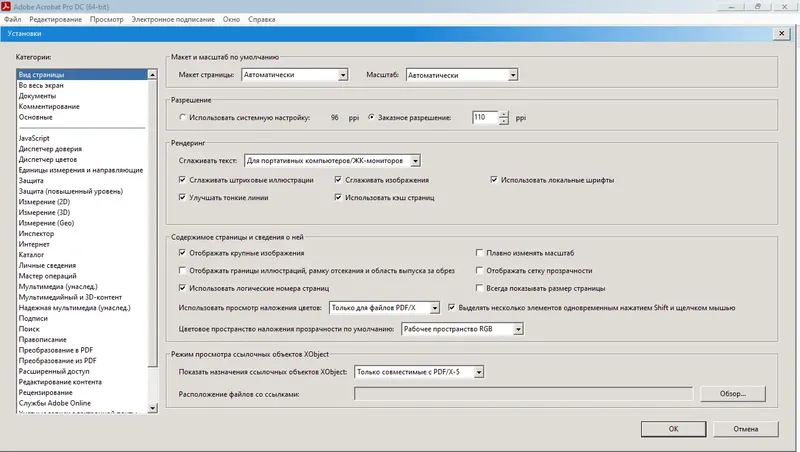Select Вид страницы category
800x452 pixels.
point(82,74)
